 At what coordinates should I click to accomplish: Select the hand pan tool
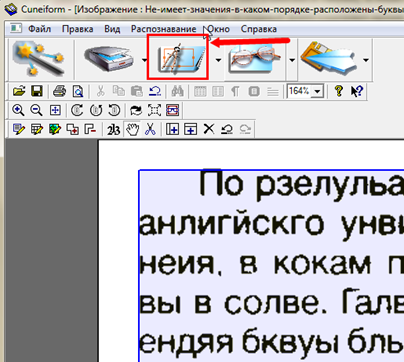(x=132, y=129)
